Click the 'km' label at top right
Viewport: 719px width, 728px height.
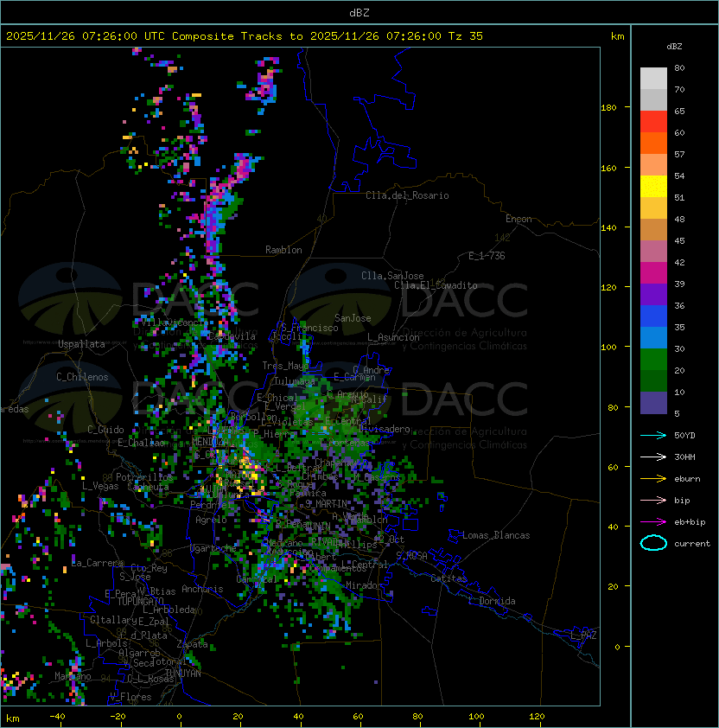(x=617, y=36)
